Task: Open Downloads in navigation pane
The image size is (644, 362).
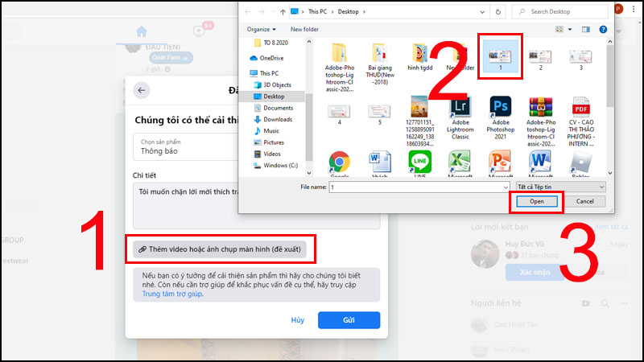Action: pos(273,119)
